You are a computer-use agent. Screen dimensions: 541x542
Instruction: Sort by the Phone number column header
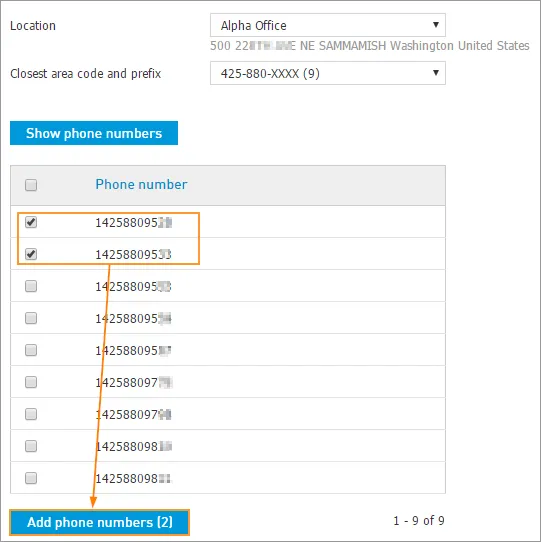[x=141, y=185]
